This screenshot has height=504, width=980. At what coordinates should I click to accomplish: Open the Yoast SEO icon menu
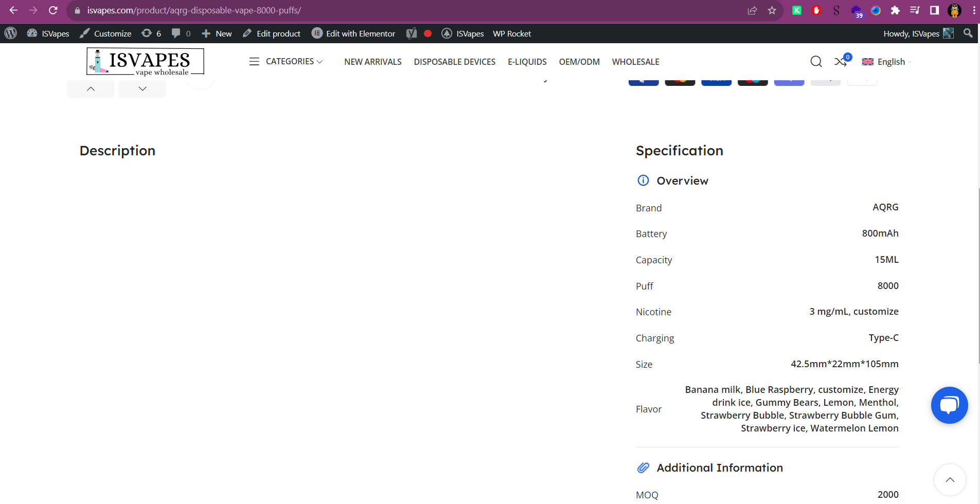coord(412,33)
